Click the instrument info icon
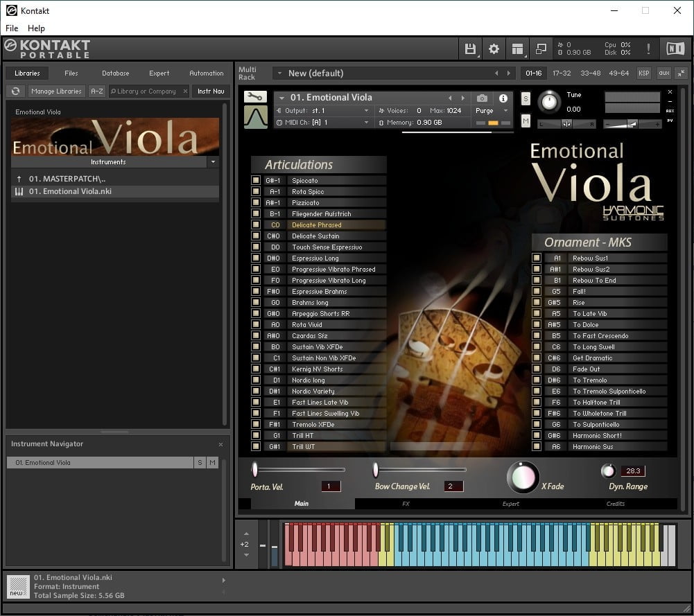The image size is (694, 616). [503, 98]
